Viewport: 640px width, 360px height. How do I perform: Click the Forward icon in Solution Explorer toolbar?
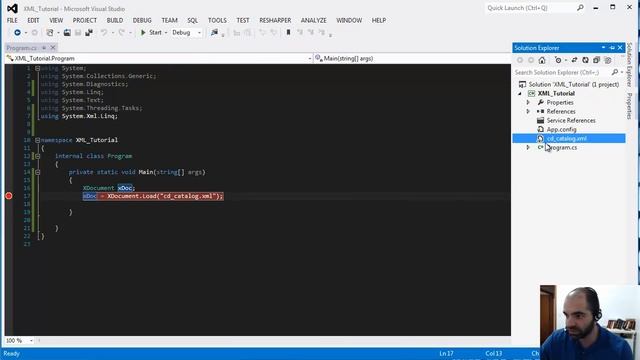(531, 60)
